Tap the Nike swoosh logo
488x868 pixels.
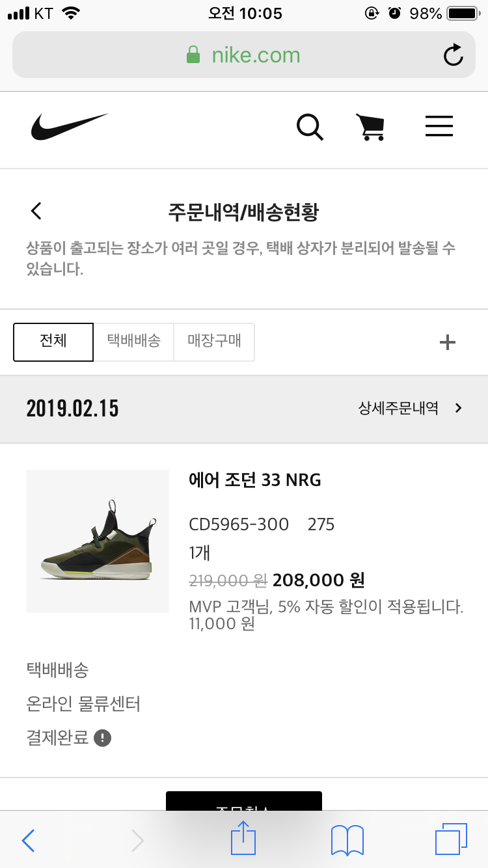[x=70, y=126]
